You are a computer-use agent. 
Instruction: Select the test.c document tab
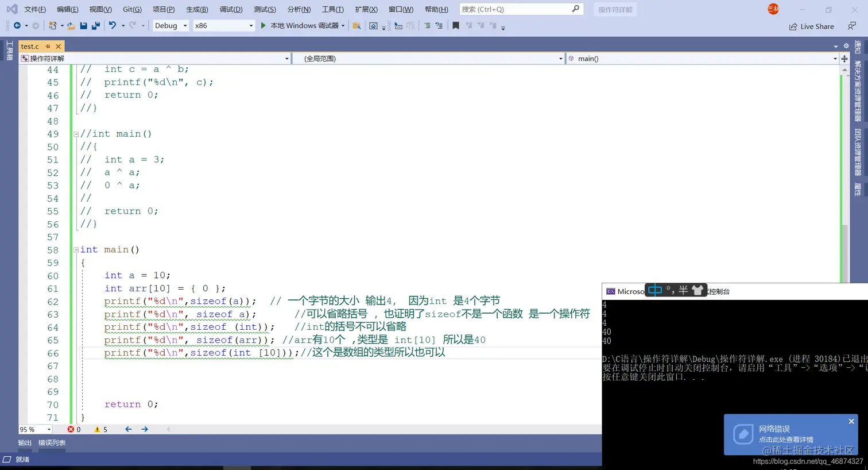30,46
